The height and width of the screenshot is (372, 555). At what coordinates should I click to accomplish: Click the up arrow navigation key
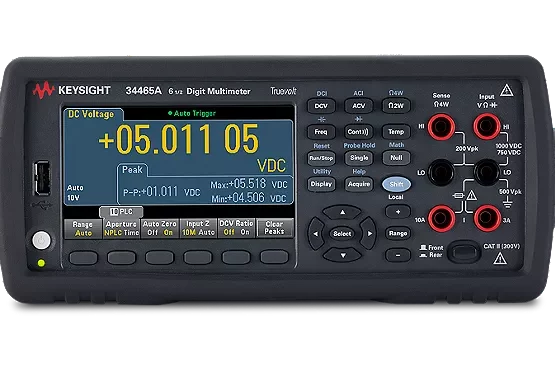342,212
